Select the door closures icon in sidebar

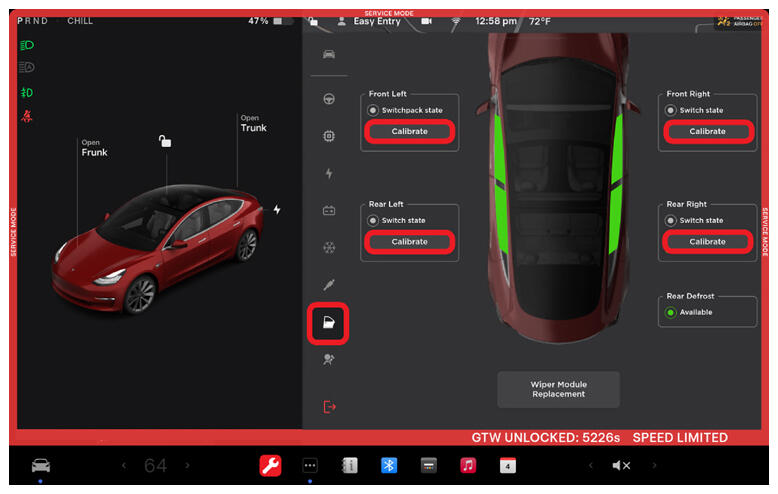coord(328,323)
